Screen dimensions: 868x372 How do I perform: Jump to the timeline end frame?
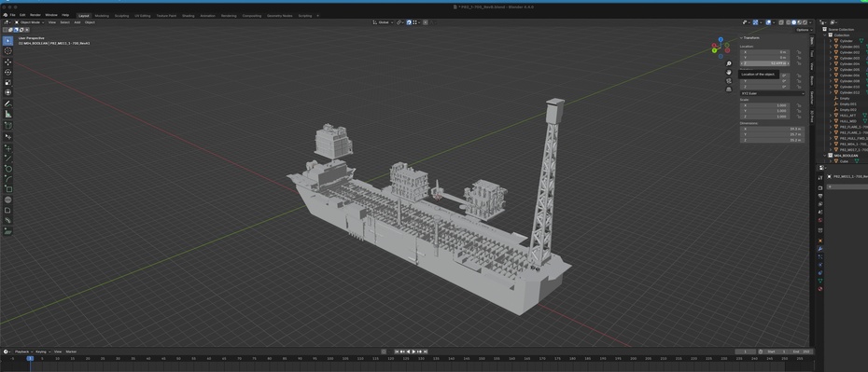426,351
